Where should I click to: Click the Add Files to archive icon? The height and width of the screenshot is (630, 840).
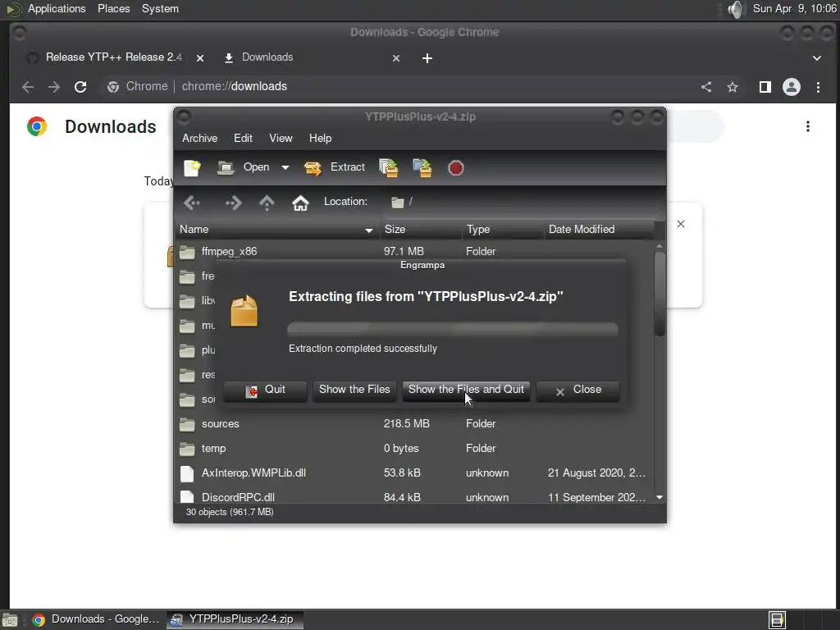point(389,167)
